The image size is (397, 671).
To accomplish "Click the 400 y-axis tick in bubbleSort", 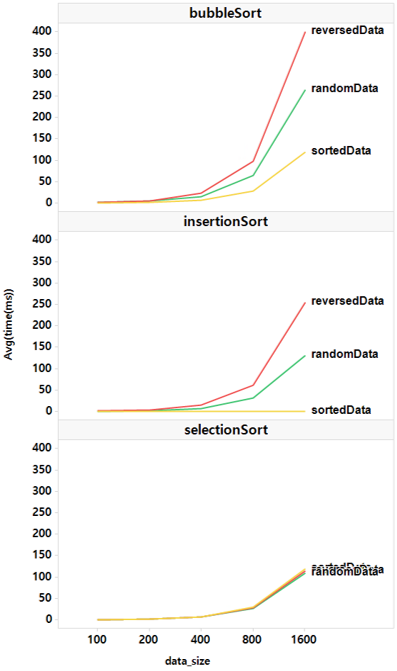I will pos(41,31).
